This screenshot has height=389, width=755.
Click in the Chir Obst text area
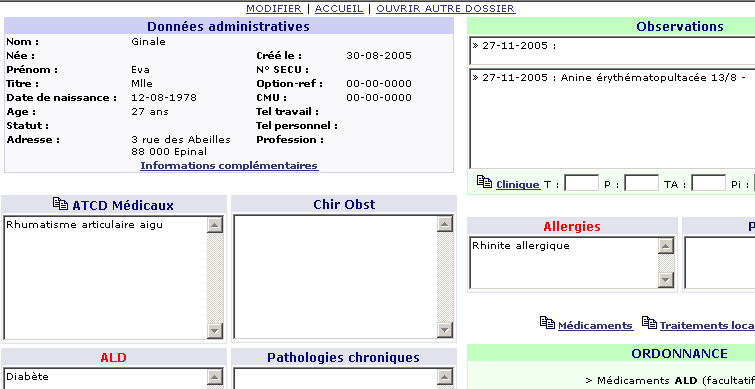(x=335, y=277)
